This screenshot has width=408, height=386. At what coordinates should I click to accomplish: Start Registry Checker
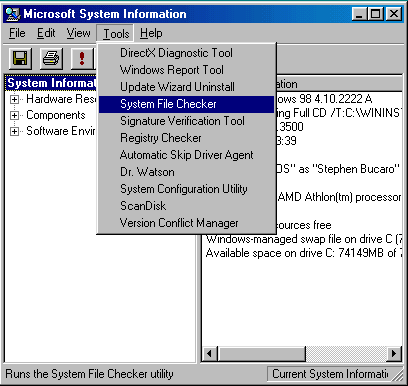pos(187,138)
